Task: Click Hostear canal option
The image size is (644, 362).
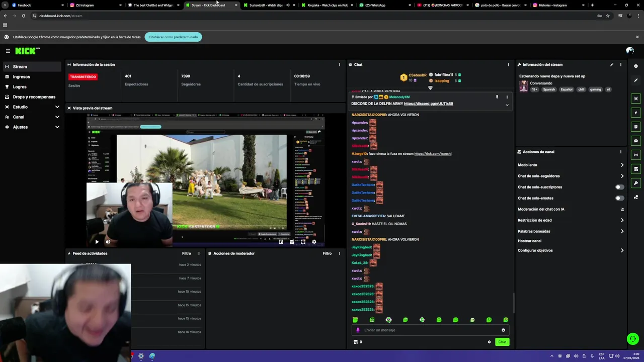Action: pos(529,241)
